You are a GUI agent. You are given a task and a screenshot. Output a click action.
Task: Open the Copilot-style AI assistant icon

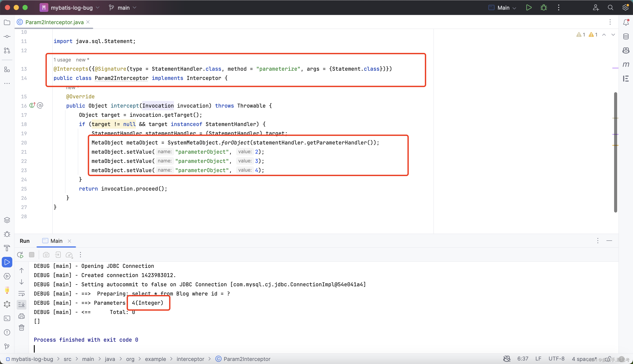click(x=626, y=50)
